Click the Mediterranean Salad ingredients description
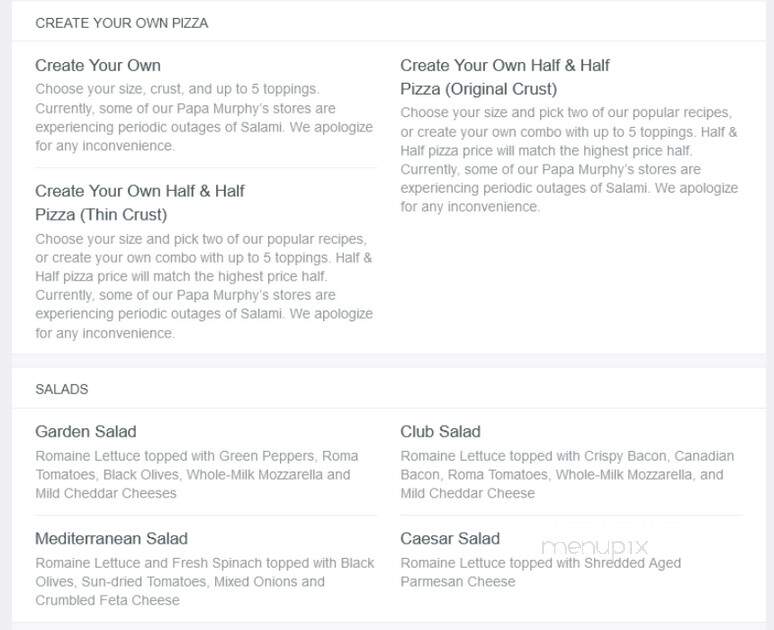This screenshot has width=774, height=630. [x=205, y=582]
